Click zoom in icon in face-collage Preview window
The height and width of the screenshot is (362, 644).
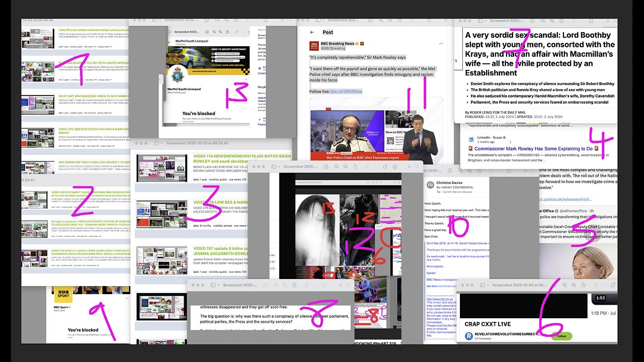(346, 166)
